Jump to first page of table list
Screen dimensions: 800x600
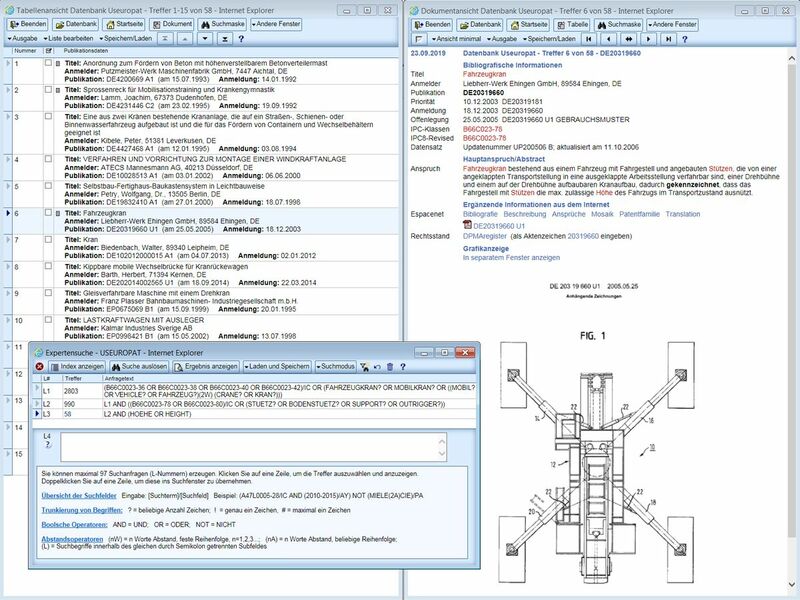coord(165,38)
